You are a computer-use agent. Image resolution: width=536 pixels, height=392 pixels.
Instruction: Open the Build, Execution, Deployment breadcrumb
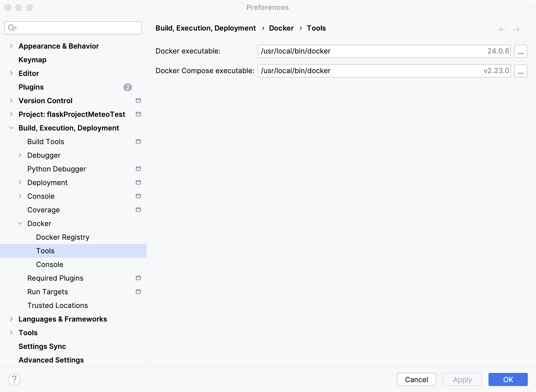206,28
